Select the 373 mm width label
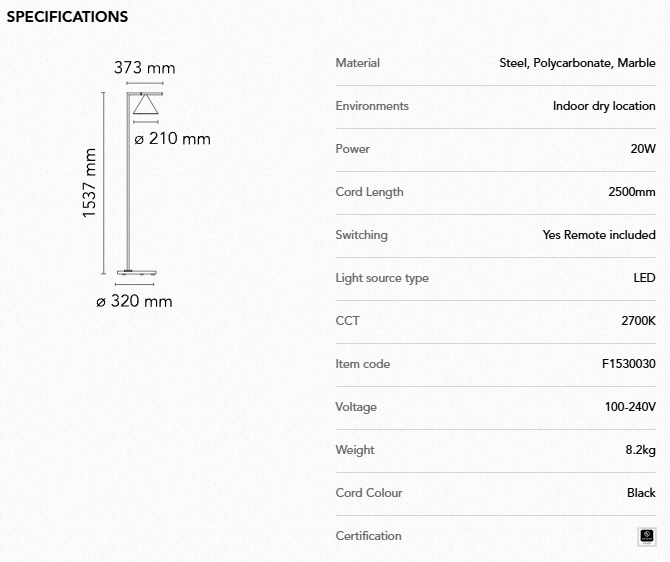Viewport: 670px width, 562px height. (144, 68)
